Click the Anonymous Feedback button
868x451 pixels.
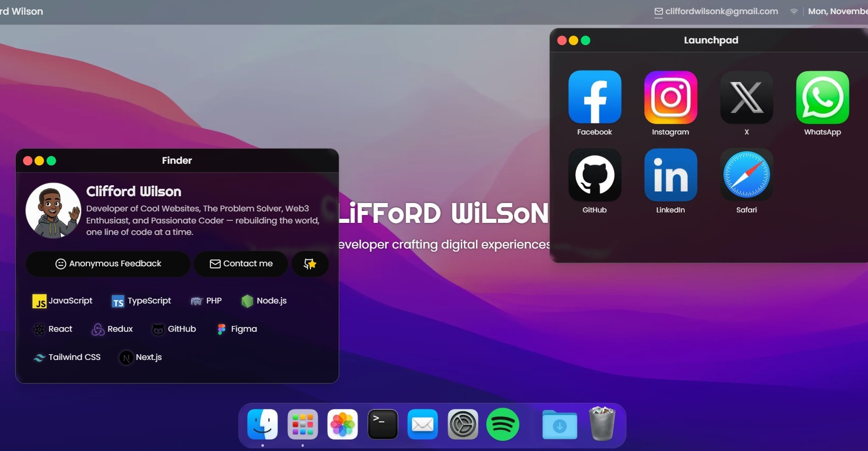(108, 264)
